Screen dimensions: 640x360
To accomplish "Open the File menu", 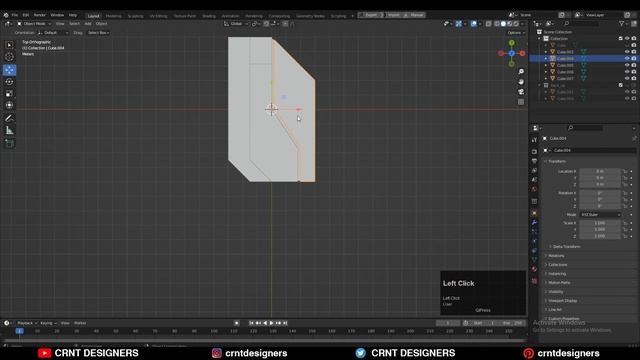I will point(15,15).
